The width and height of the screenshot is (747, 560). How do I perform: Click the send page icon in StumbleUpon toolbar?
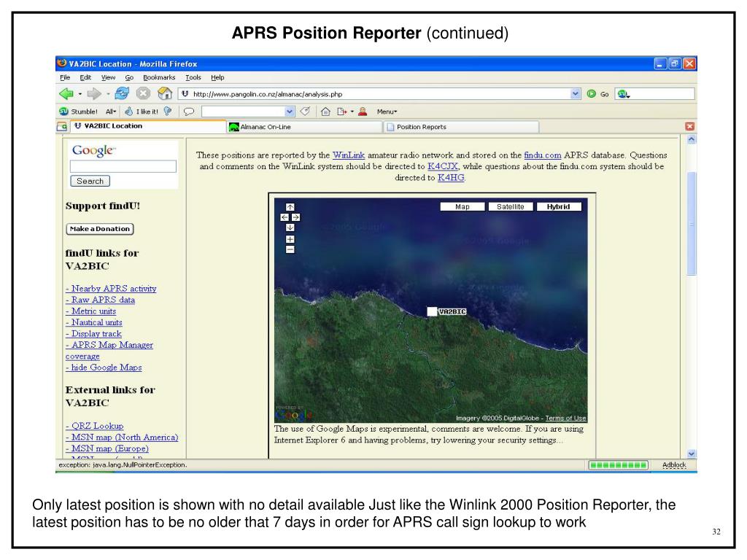341,112
